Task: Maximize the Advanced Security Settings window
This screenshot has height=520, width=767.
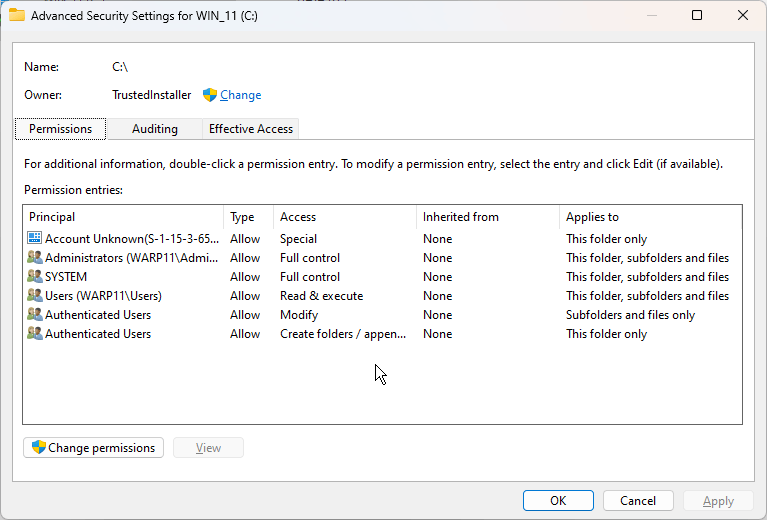Action: pos(697,15)
